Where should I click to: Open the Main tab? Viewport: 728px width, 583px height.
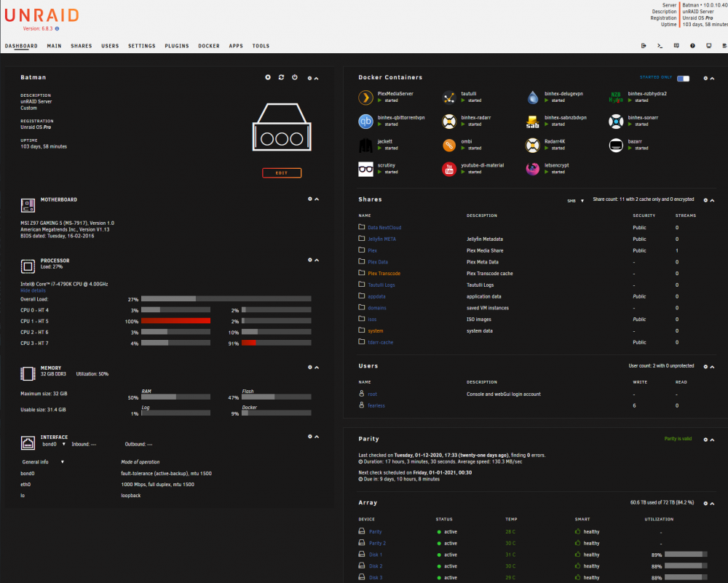(x=54, y=46)
